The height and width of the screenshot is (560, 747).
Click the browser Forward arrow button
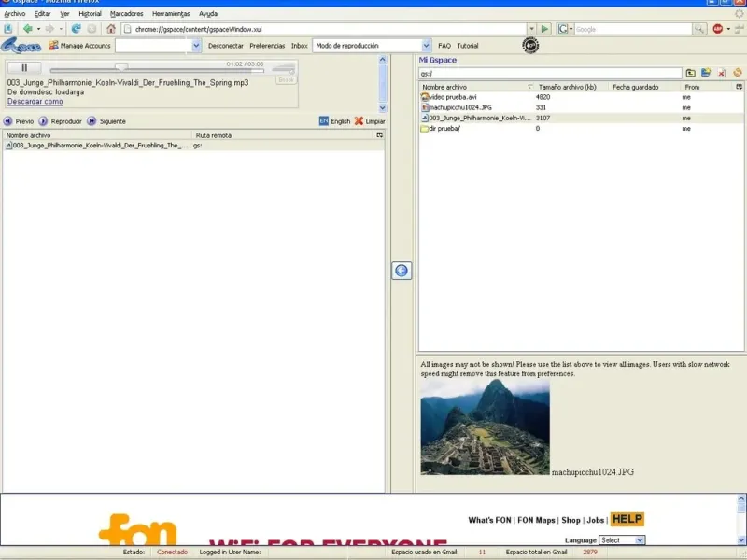49,29
